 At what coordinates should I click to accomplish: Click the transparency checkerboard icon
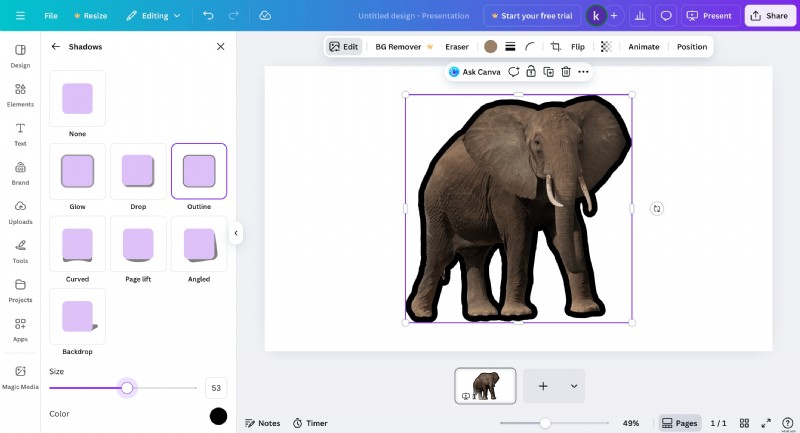click(x=606, y=47)
